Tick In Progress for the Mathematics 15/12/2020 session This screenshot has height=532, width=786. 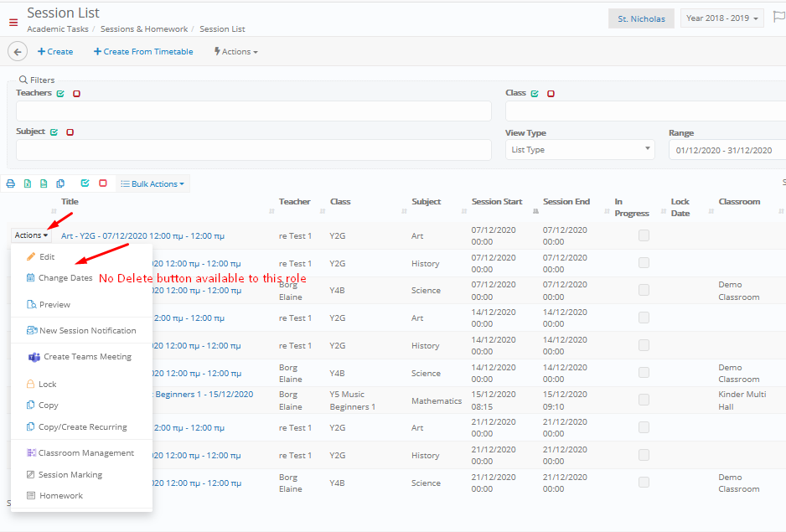coord(644,400)
